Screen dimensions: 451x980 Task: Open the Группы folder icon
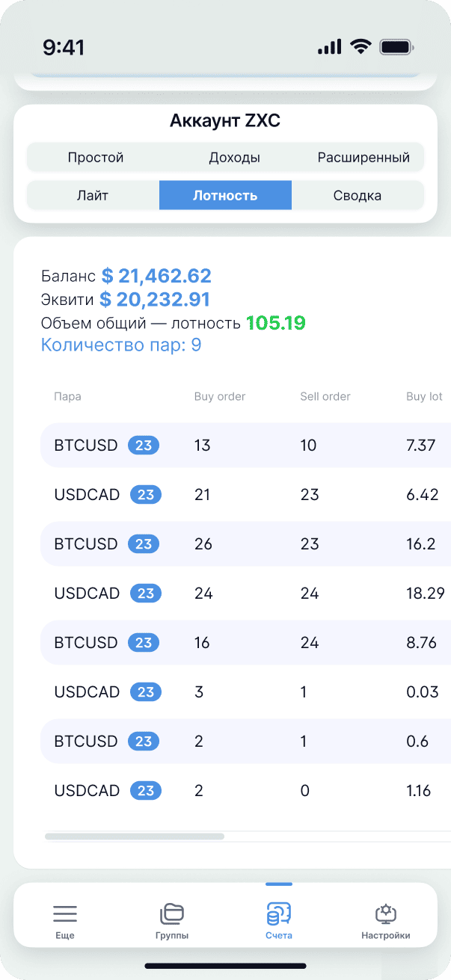pos(172,913)
